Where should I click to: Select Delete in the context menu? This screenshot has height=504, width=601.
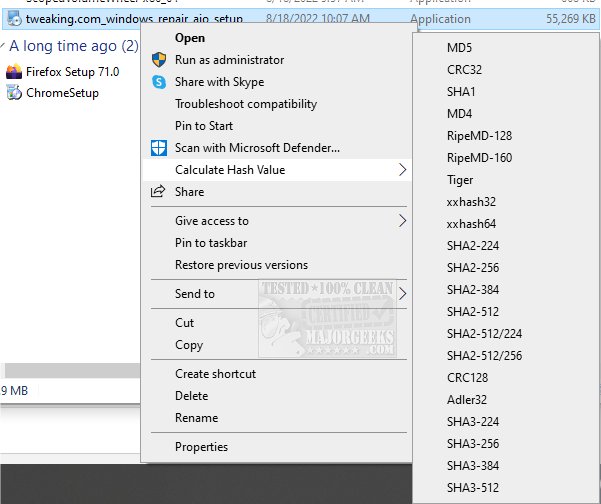(276, 396)
